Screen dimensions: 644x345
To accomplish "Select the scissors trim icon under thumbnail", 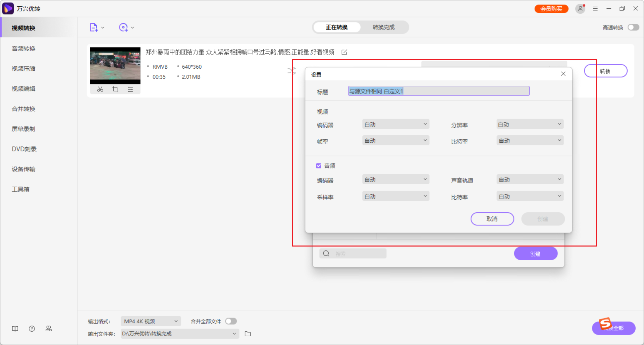I will pyautogui.click(x=100, y=89).
